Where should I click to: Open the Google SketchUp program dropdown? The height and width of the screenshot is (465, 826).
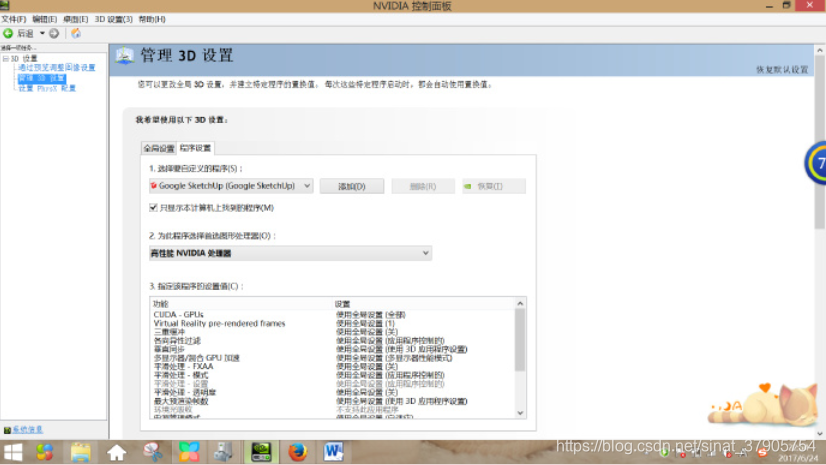click(231, 186)
